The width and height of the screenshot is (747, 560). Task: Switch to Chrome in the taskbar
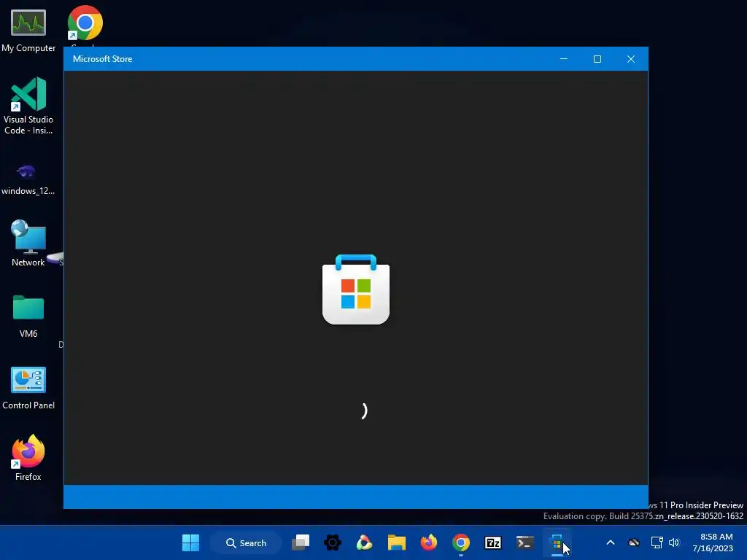click(461, 542)
